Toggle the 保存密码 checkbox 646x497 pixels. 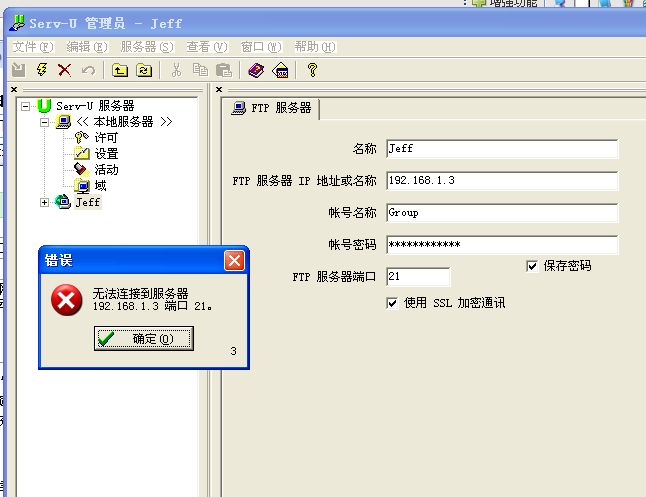(x=532, y=266)
